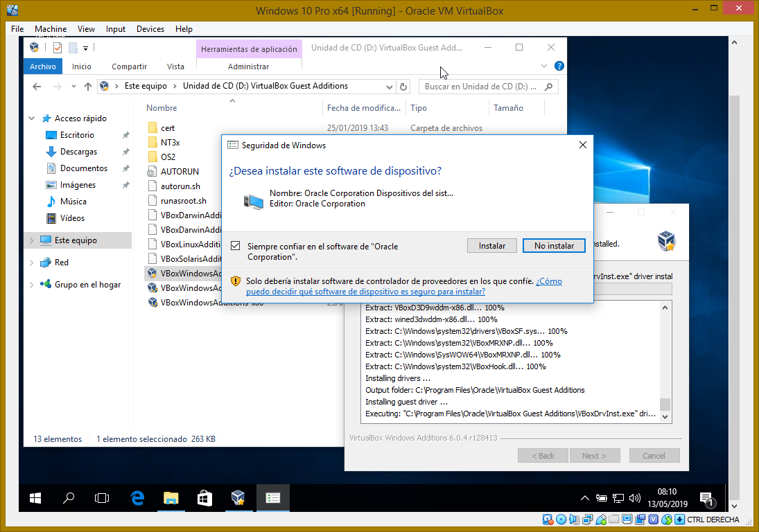Viewport: 759px width, 532px height.
Task: Collapse the Acceso rápido tree node
Action: coord(32,118)
